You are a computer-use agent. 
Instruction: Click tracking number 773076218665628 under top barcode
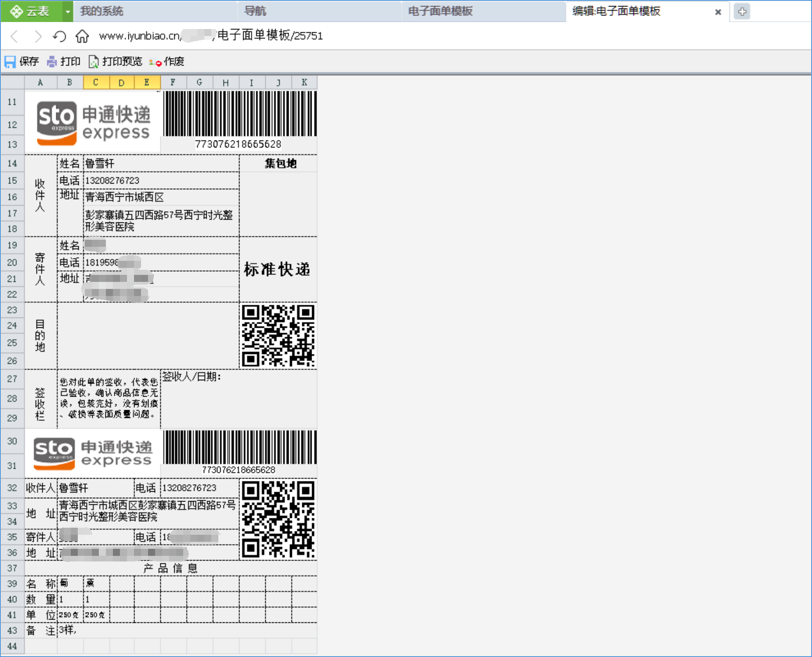tap(238, 144)
